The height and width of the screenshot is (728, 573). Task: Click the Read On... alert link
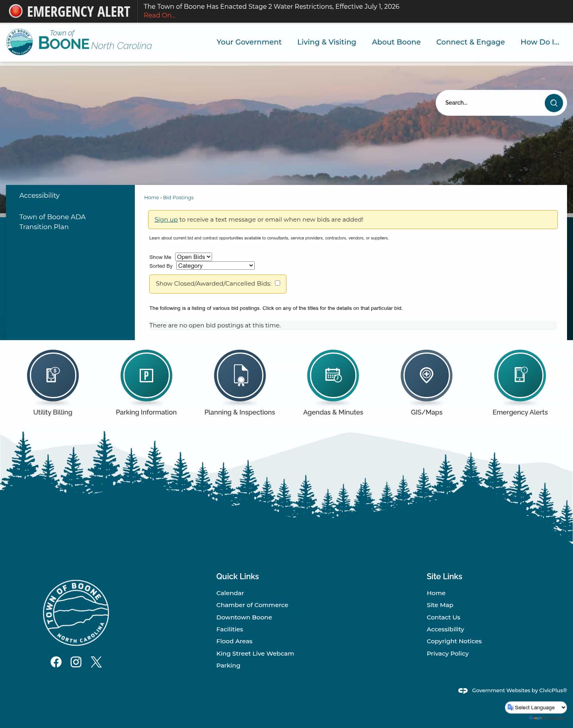click(159, 15)
